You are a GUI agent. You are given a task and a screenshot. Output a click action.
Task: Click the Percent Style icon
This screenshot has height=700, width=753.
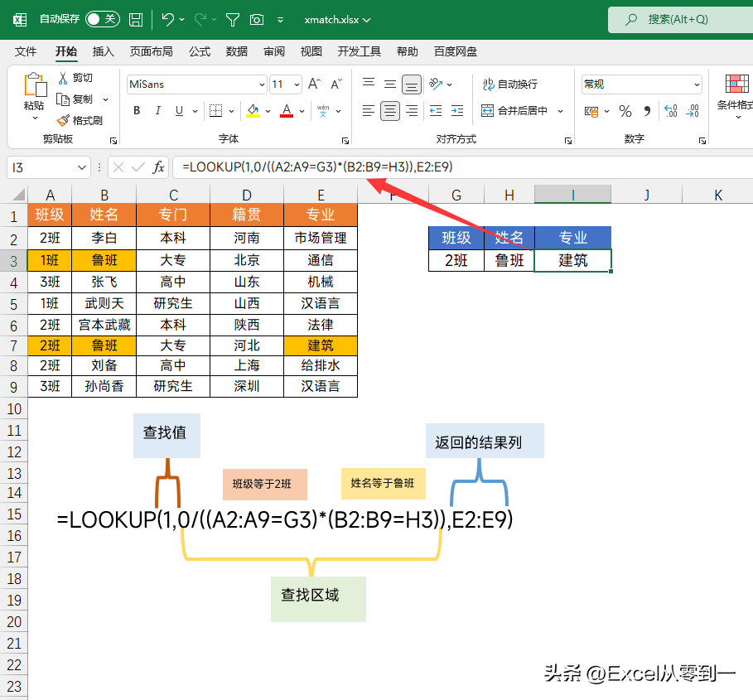coord(625,111)
